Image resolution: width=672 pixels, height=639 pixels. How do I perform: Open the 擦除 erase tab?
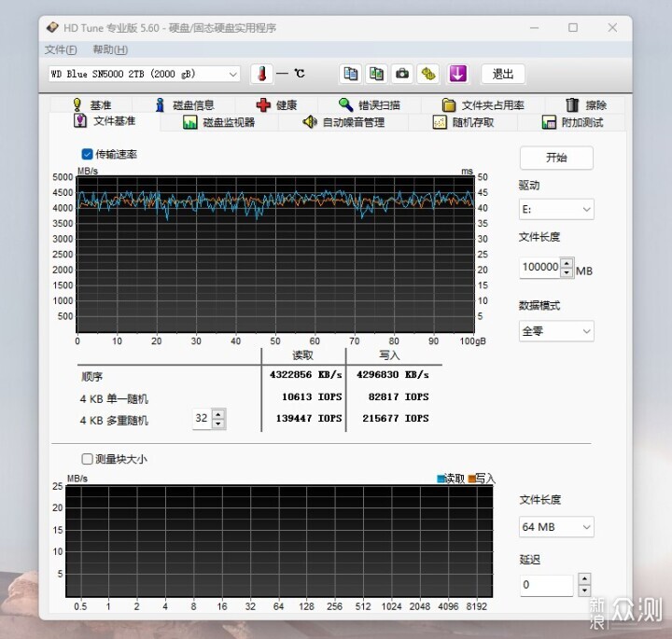585,104
